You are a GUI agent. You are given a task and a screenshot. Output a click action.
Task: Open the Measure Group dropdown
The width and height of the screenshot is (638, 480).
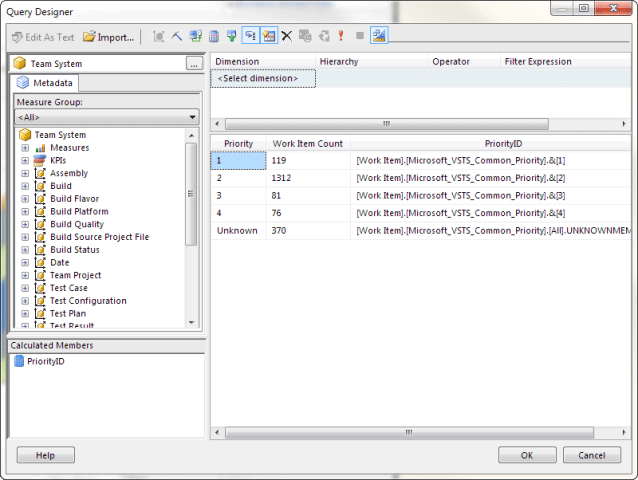coord(107,117)
